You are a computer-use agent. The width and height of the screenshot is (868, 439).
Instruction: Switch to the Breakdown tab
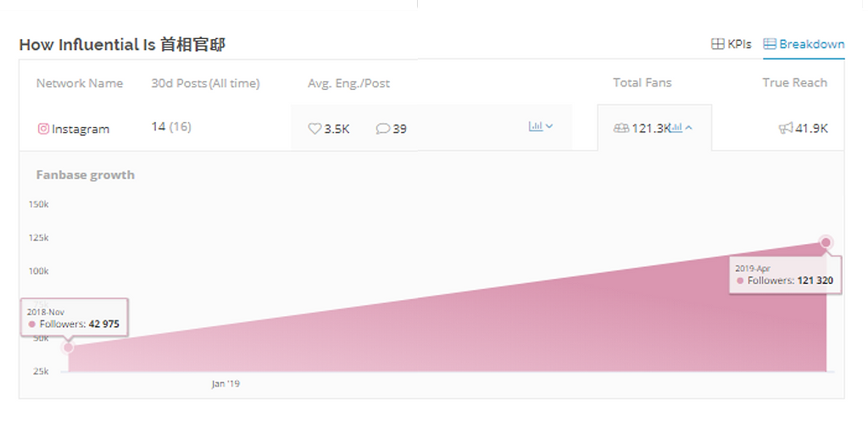pos(804,44)
